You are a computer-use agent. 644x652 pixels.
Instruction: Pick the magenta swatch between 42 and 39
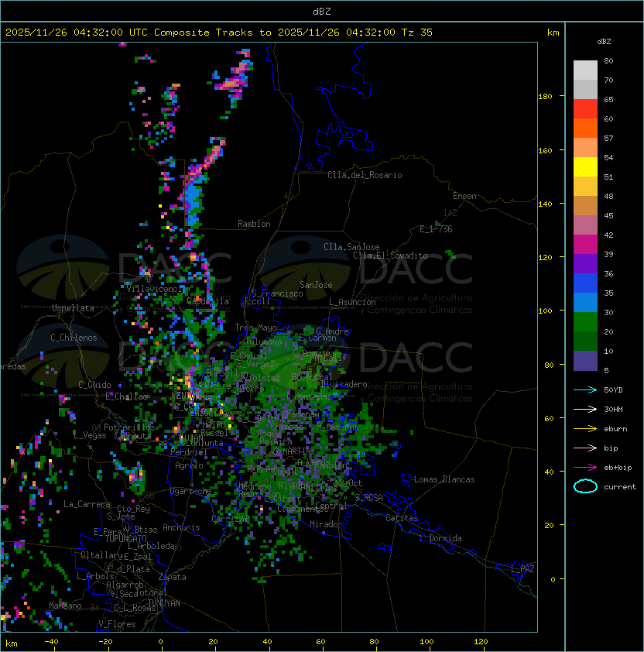(585, 245)
